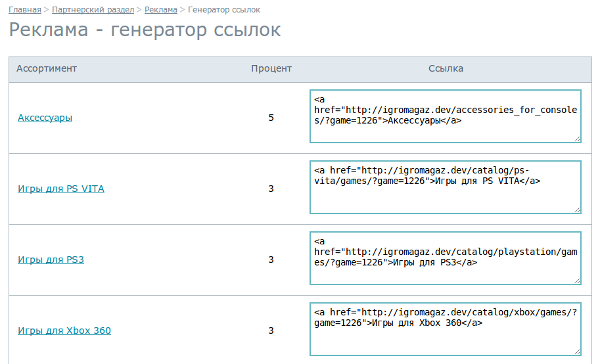Click percent value 3 in Xbox 360 row
The image size is (600, 364).
coord(271,330)
